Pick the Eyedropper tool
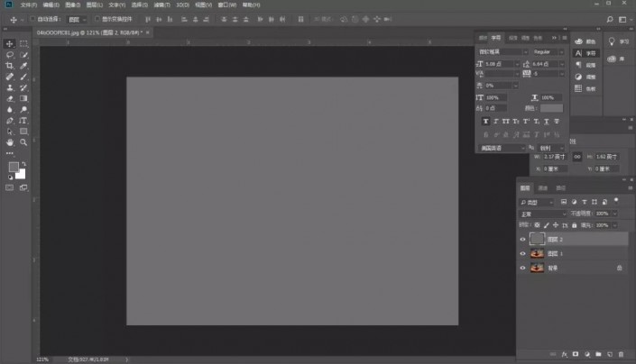The height and width of the screenshot is (364, 636). (23, 66)
